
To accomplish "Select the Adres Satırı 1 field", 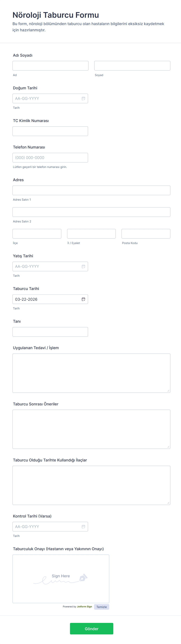I will (x=91, y=191).
